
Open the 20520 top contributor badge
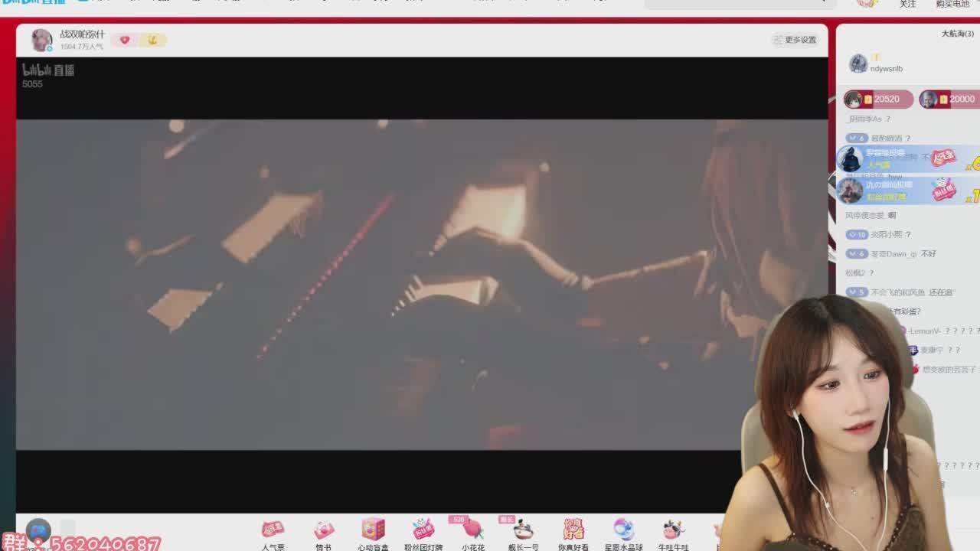pos(878,99)
